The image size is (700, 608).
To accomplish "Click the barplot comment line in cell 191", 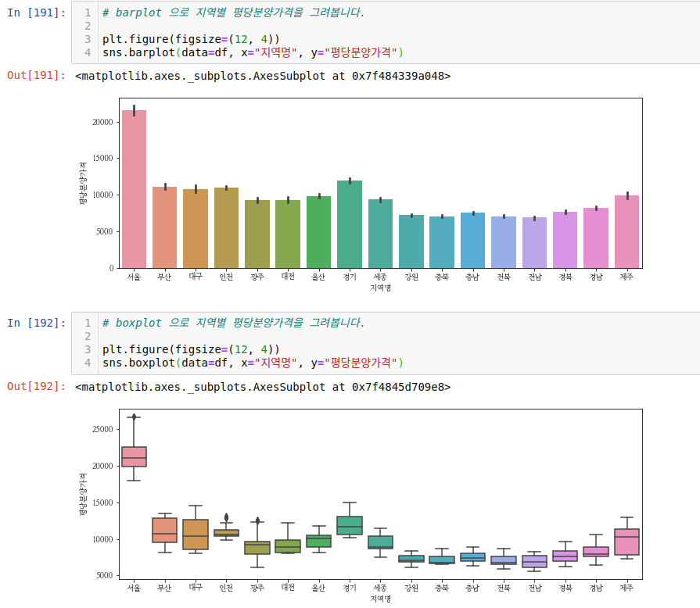I will [x=233, y=13].
